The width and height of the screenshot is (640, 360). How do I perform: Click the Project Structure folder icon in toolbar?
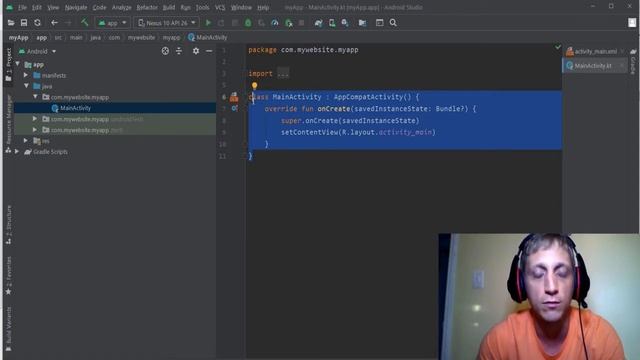tap(362, 23)
